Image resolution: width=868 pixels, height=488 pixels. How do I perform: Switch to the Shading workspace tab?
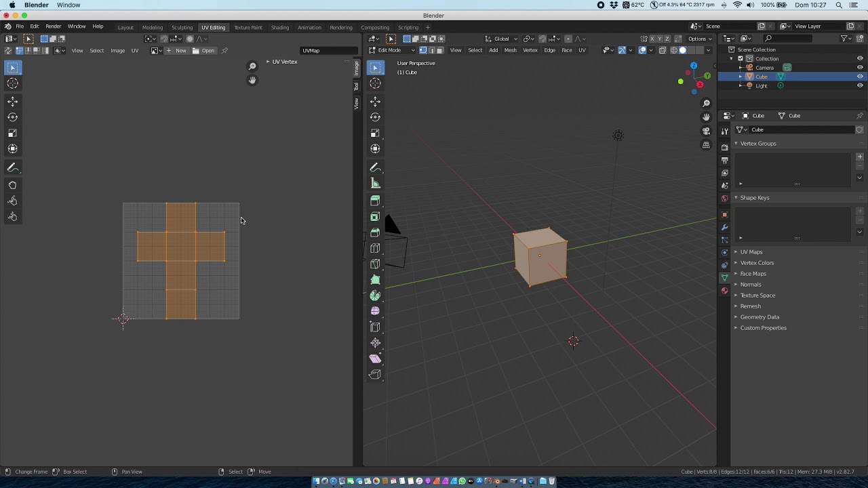point(280,28)
